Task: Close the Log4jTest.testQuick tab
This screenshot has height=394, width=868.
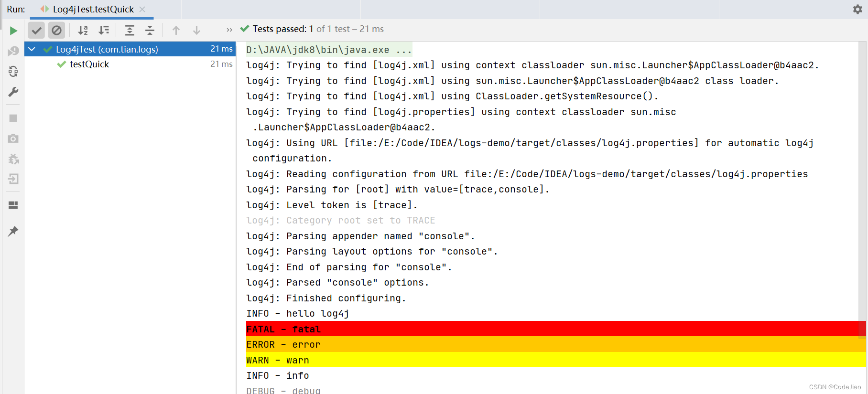Action: [142, 9]
